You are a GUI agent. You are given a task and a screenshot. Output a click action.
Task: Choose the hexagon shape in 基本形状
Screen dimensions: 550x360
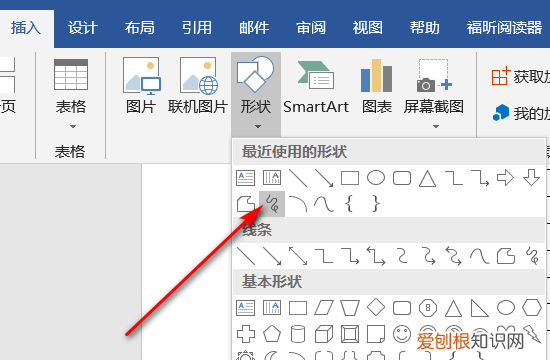click(x=532, y=308)
